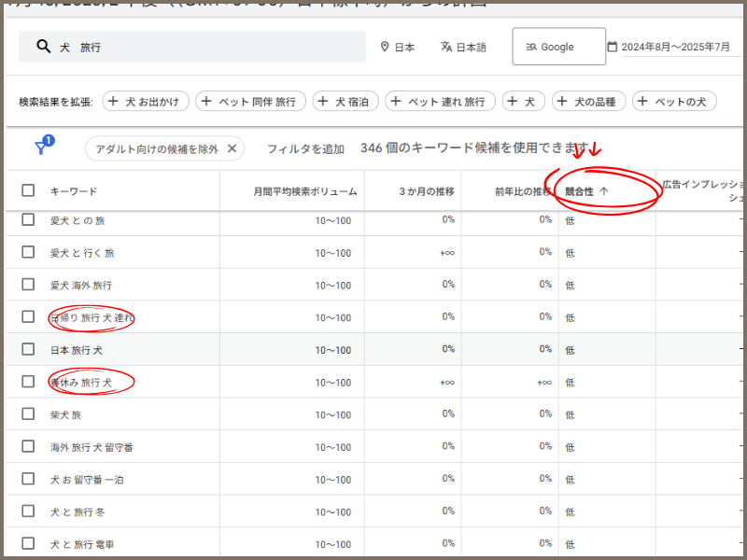The image size is (747, 560).
Task: Click the search magnifier icon
Action: click(43, 47)
